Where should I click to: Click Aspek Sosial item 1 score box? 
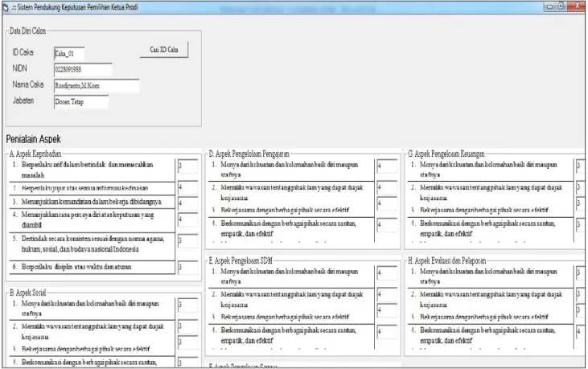187,305
